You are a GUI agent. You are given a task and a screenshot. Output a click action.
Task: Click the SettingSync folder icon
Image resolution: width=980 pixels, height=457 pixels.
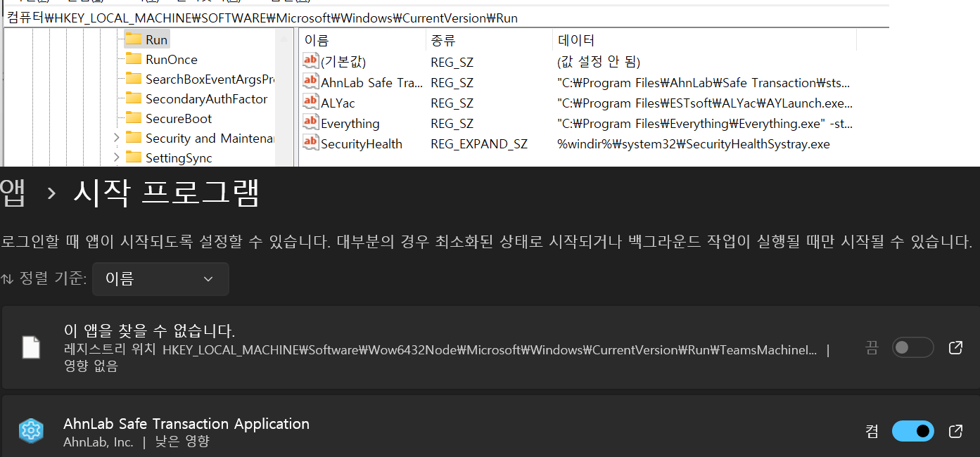134,157
